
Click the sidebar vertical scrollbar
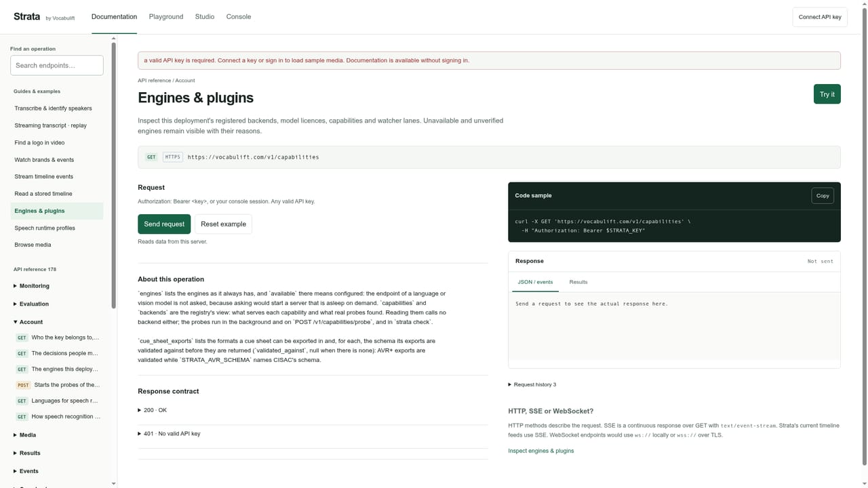point(113,176)
